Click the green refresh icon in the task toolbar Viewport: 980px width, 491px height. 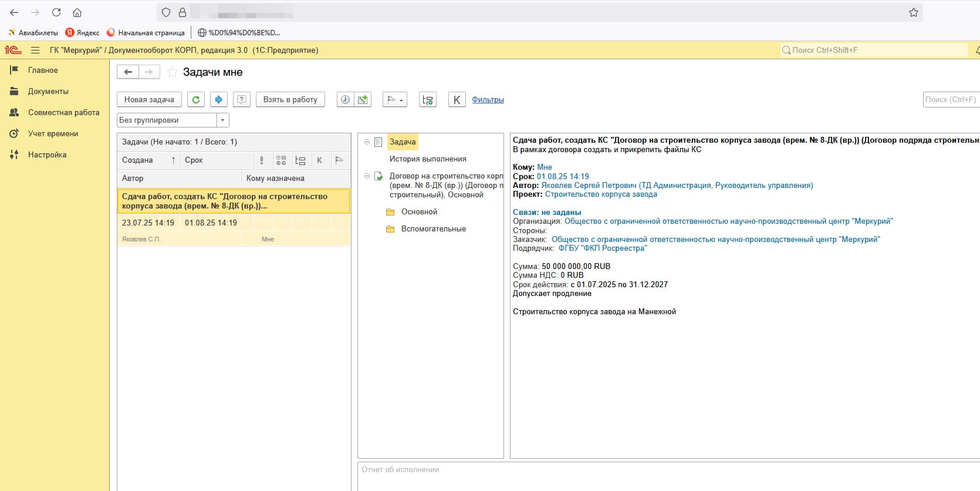(196, 100)
